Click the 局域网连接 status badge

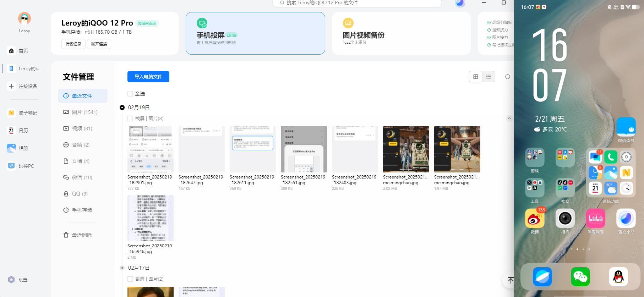147,23
